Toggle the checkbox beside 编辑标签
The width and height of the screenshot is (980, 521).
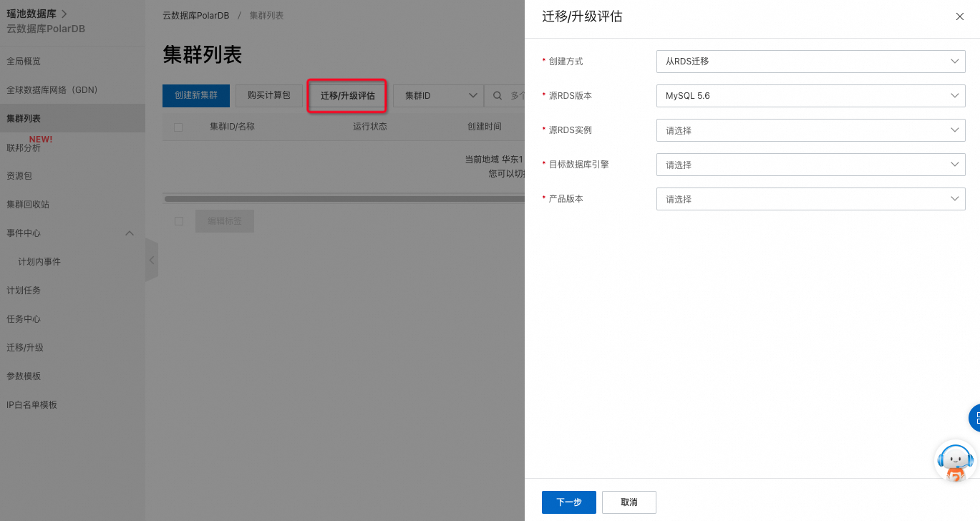point(179,221)
